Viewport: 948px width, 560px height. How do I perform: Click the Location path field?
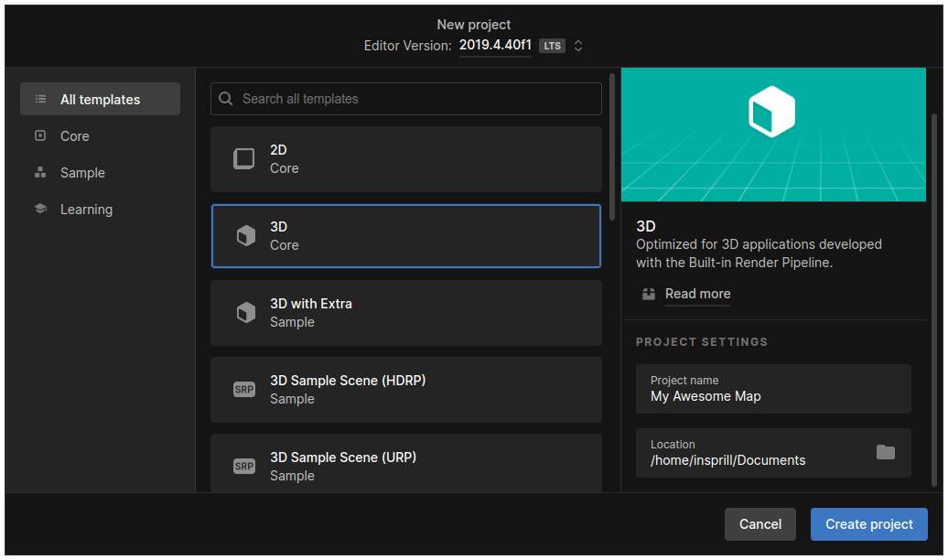[773, 453]
